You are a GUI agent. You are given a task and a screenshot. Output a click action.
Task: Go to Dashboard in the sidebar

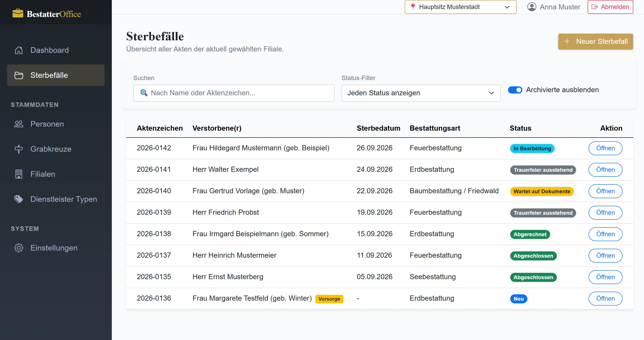(x=56, y=50)
